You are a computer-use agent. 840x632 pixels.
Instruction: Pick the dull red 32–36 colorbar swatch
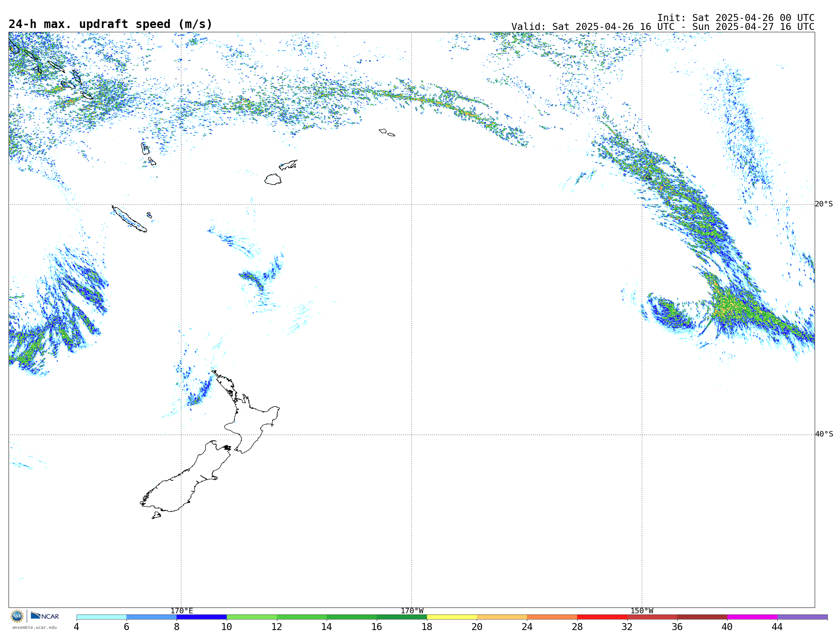click(x=652, y=617)
